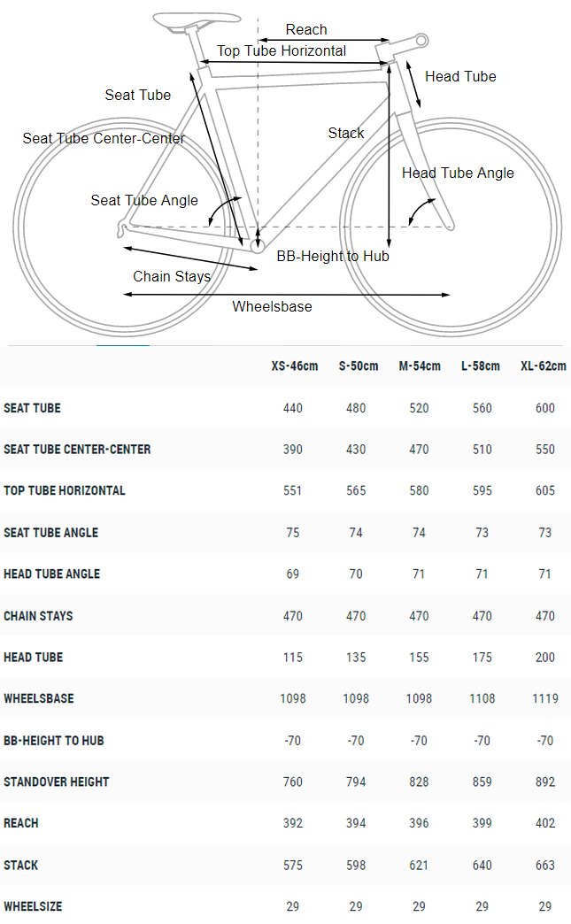This screenshot has width=571, height=924.
Task: Click the M-54cm stack value 621
Action: click(419, 865)
